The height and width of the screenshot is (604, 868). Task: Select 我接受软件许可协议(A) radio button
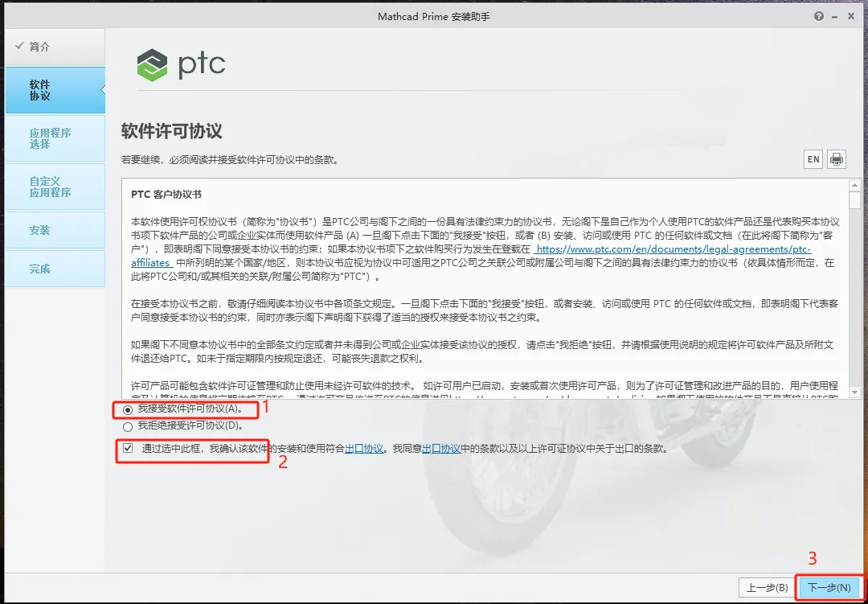pyautogui.click(x=128, y=410)
